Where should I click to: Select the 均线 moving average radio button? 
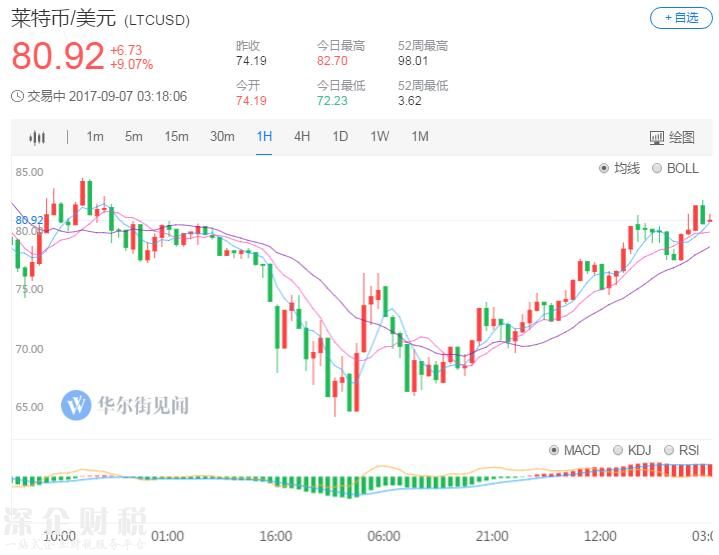(604, 168)
